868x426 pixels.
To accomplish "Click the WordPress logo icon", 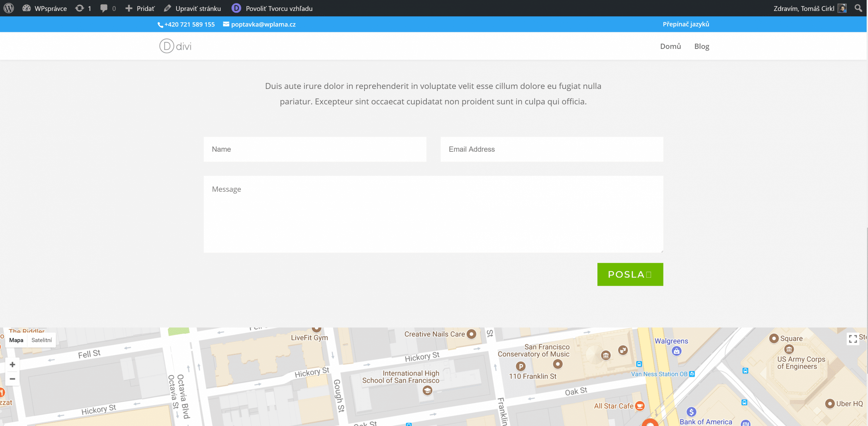I will tap(9, 8).
